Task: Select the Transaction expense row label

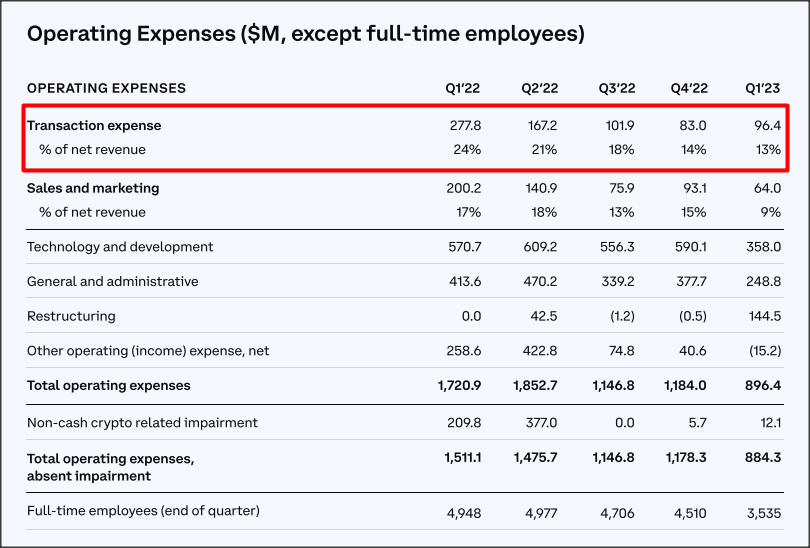Action: tap(94, 126)
